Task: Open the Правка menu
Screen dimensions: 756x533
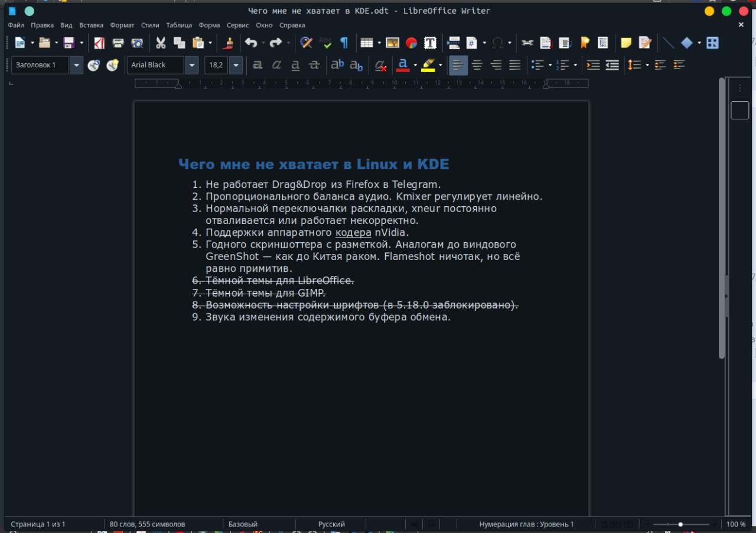Action: point(42,25)
